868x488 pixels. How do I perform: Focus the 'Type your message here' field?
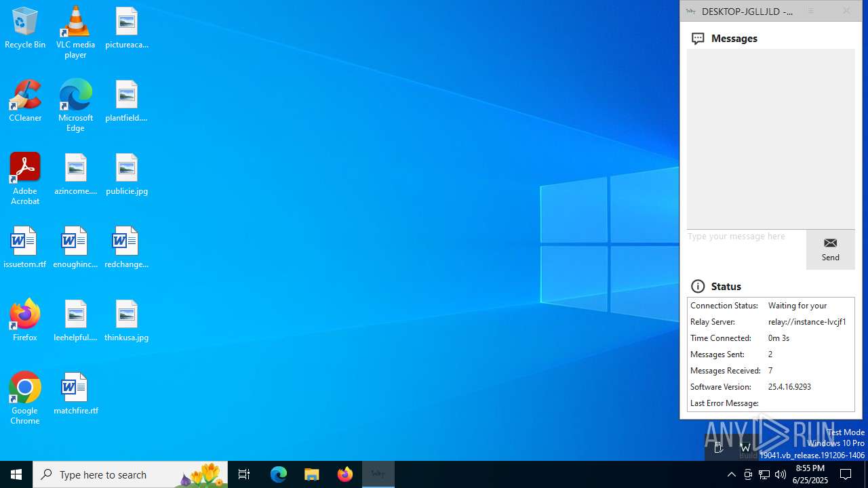click(747, 249)
